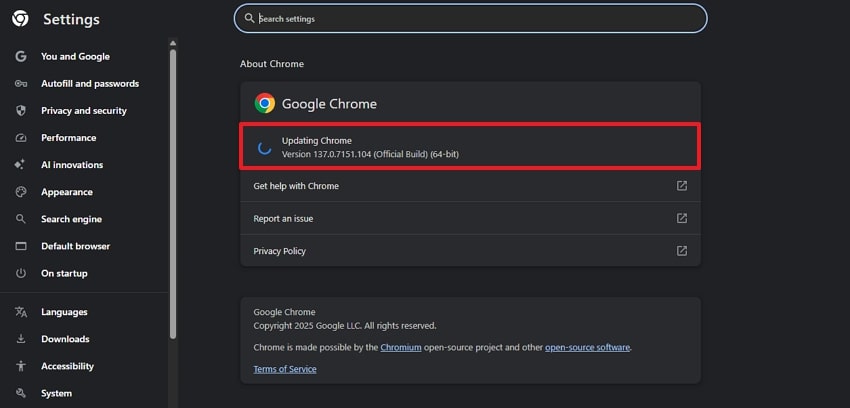The image size is (850, 408).
Task: Click the palette icon for Appearance
Action: click(x=21, y=192)
